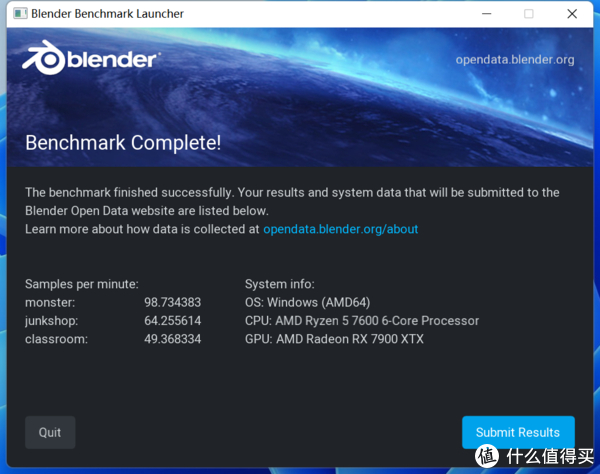Click the Quit button

[50, 432]
